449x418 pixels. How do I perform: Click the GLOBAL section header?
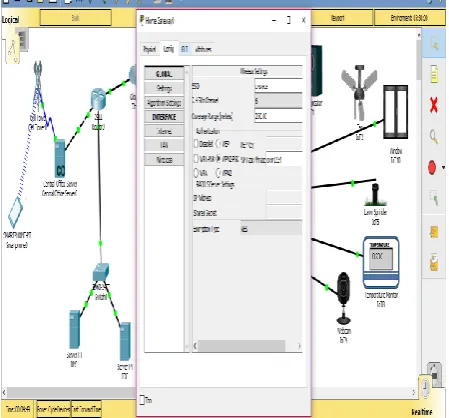[164, 74]
